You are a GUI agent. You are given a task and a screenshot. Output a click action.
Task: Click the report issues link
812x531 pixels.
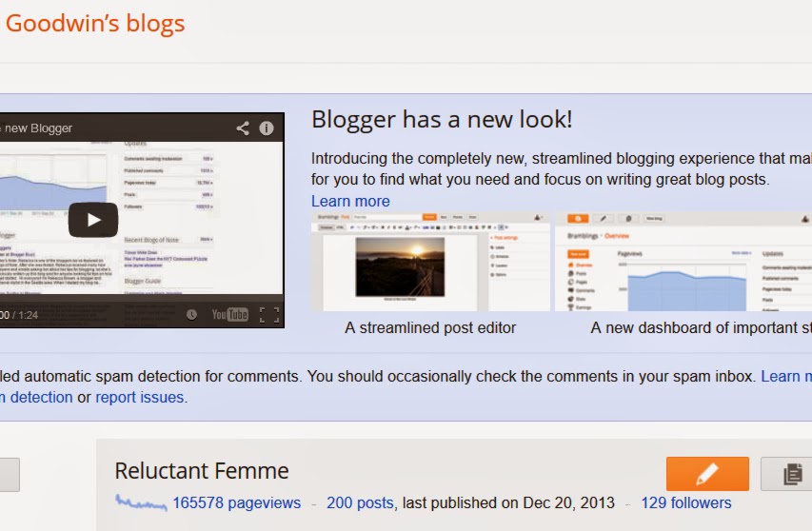click(140, 397)
